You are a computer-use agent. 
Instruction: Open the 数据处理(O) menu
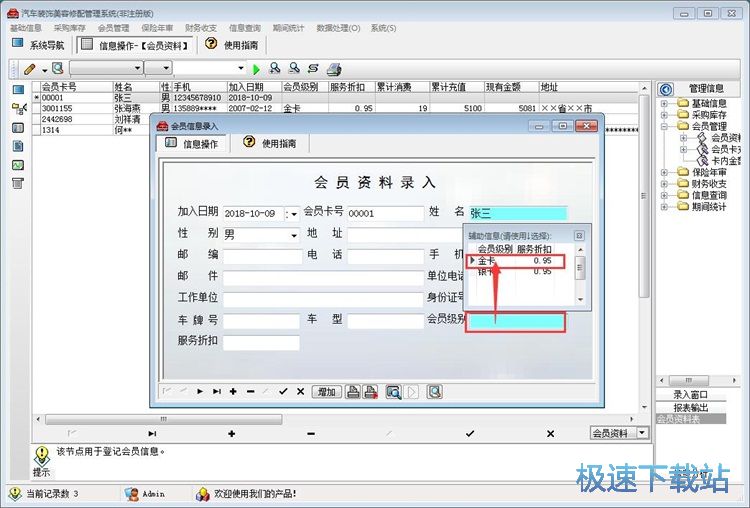pos(338,28)
